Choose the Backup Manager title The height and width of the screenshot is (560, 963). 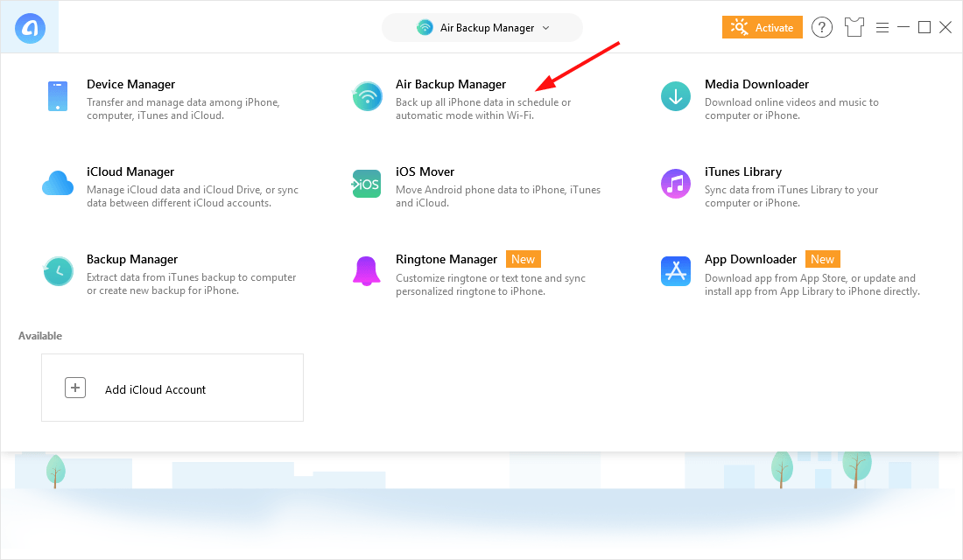(132, 259)
